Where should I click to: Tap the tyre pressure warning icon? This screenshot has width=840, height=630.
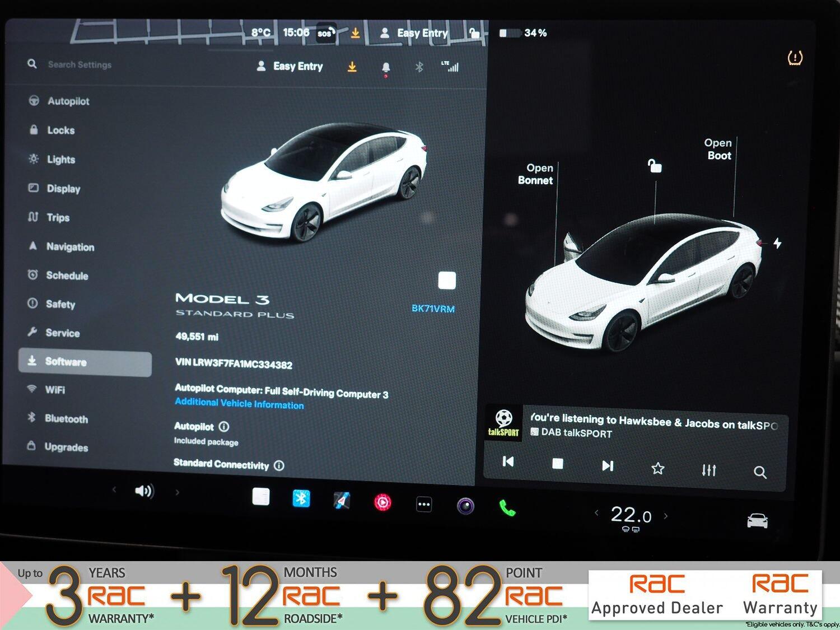795,58
